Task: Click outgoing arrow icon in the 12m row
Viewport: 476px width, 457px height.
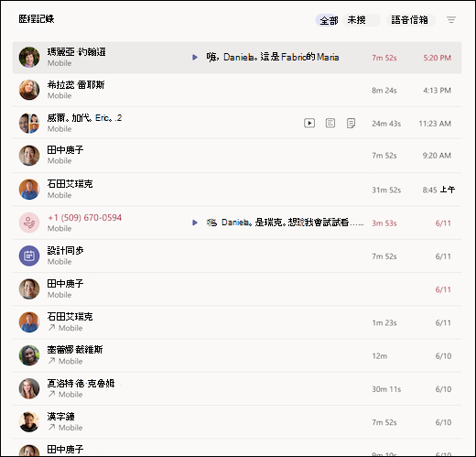Action: (x=51, y=361)
